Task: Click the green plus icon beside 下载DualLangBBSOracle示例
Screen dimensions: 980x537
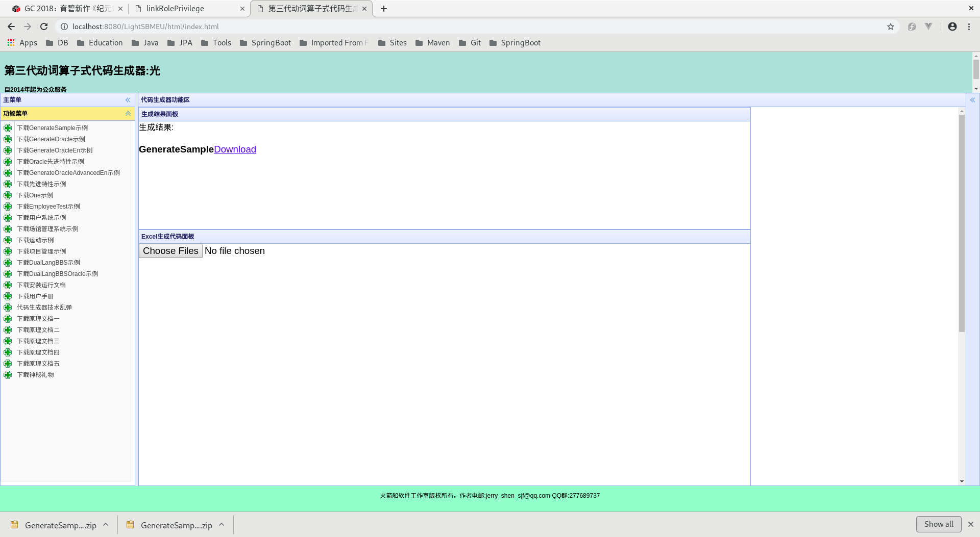Action: coord(8,274)
